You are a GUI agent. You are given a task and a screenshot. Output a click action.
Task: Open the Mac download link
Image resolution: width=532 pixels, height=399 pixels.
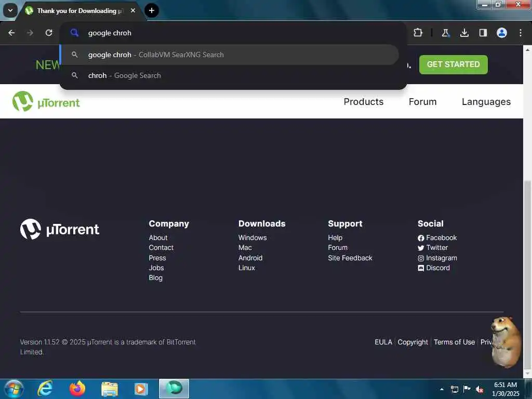tap(245, 248)
